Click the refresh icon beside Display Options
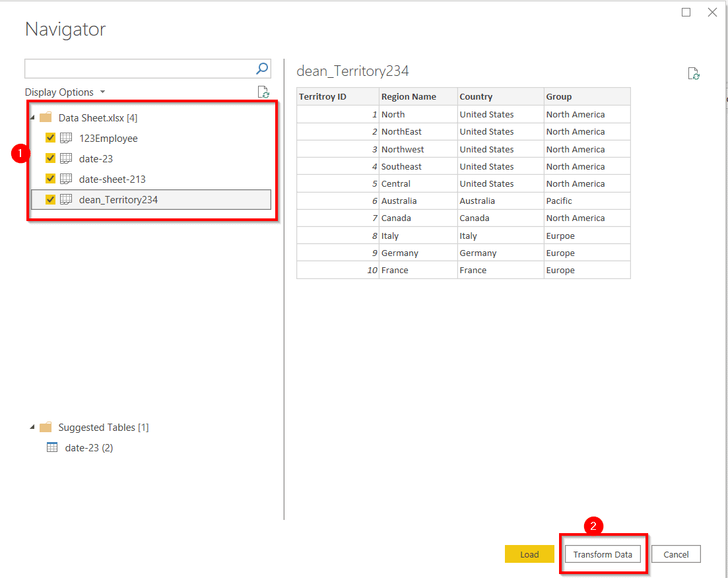This screenshot has height=578, width=728. click(x=263, y=92)
